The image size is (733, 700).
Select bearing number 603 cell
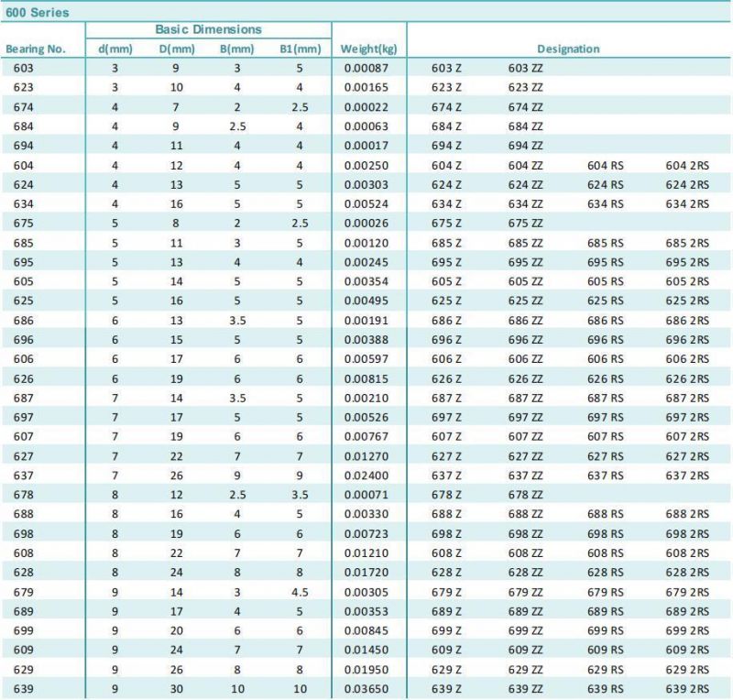click(x=24, y=69)
